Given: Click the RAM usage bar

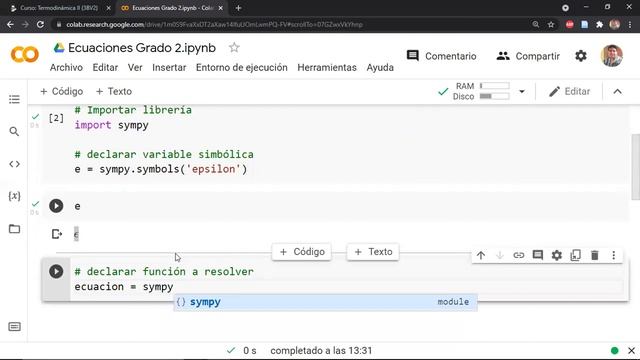Looking at the screenshot, I should click(494, 86).
